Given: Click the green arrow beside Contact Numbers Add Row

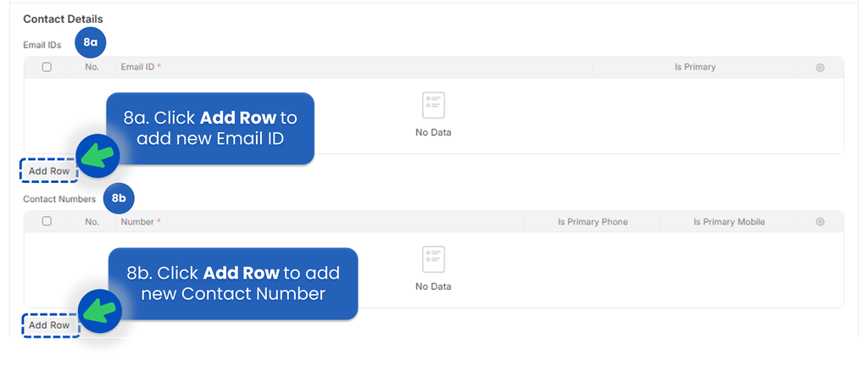Looking at the screenshot, I should click(x=99, y=310).
